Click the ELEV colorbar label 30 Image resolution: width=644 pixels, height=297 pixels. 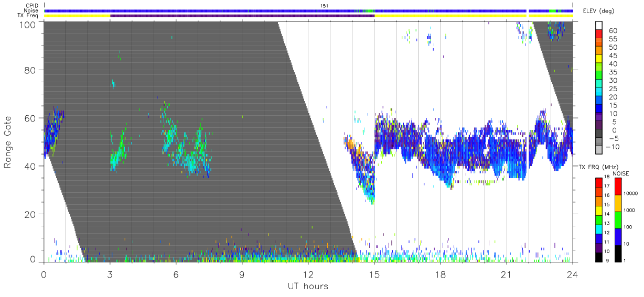[613, 80]
